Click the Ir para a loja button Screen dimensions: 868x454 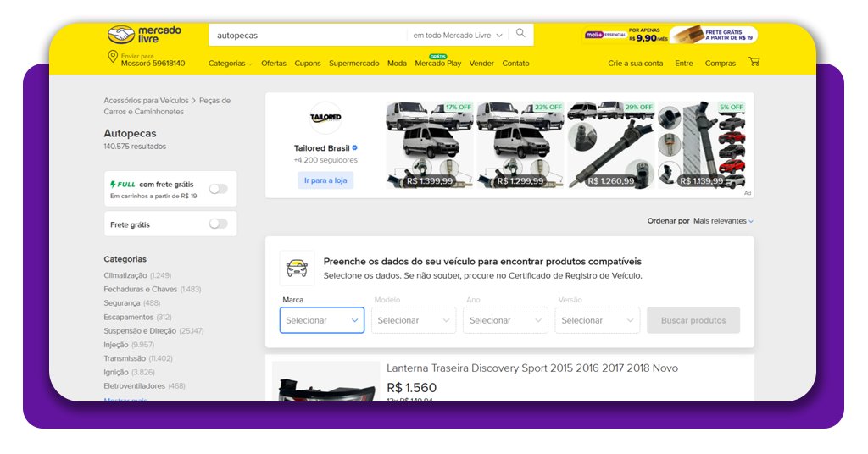[x=325, y=180]
